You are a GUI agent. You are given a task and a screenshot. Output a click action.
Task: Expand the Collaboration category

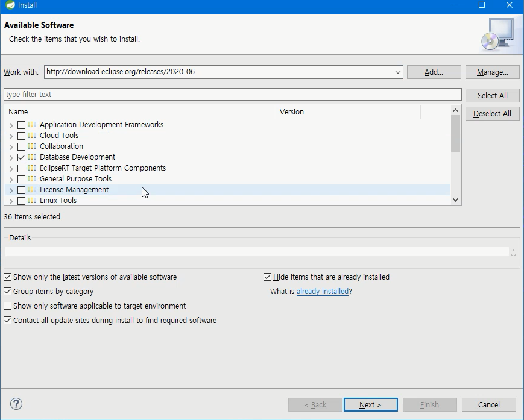click(x=11, y=147)
